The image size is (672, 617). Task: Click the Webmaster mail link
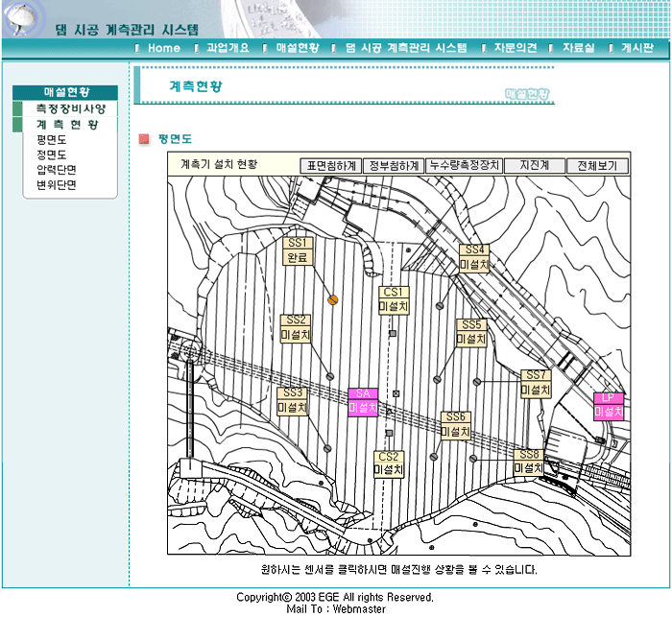click(x=359, y=608)
